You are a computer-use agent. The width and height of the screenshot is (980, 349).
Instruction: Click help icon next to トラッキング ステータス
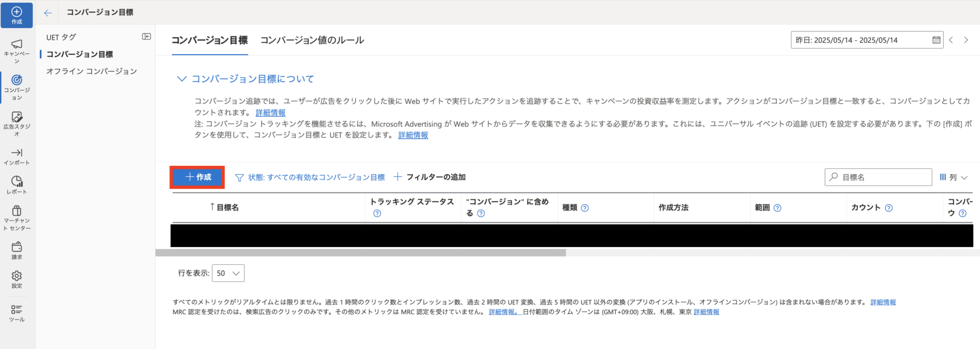tap(377, 213)
